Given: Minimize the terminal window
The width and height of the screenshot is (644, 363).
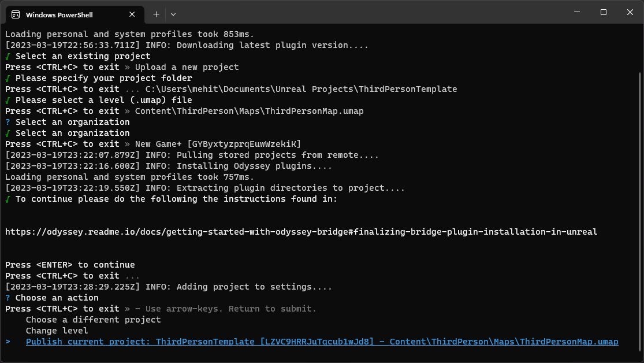Looking at the screenshot, I should [x=577, y=12].
